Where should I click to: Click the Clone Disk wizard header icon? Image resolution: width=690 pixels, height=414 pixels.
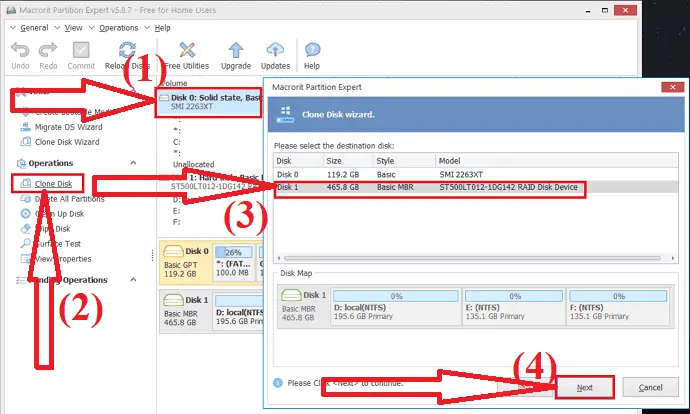point(285,114)
